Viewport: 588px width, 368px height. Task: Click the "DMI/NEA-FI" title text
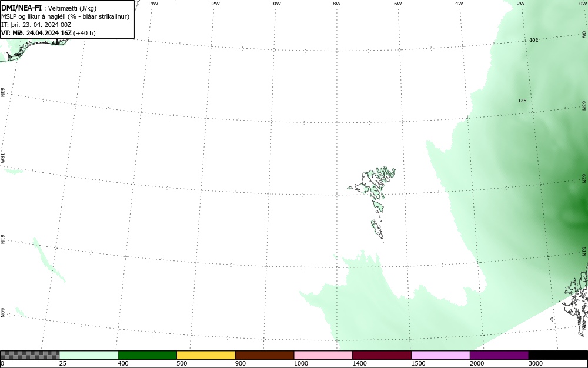pos(21,8)
